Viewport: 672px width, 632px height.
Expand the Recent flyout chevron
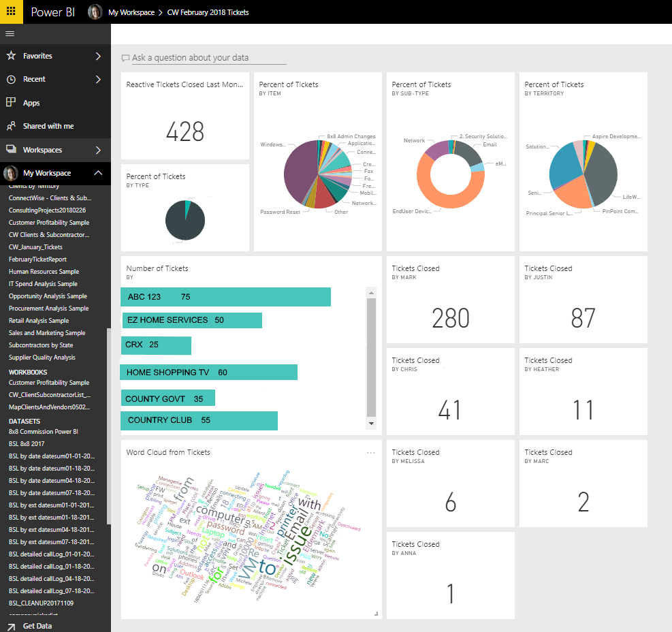click(x=98, y=79)
